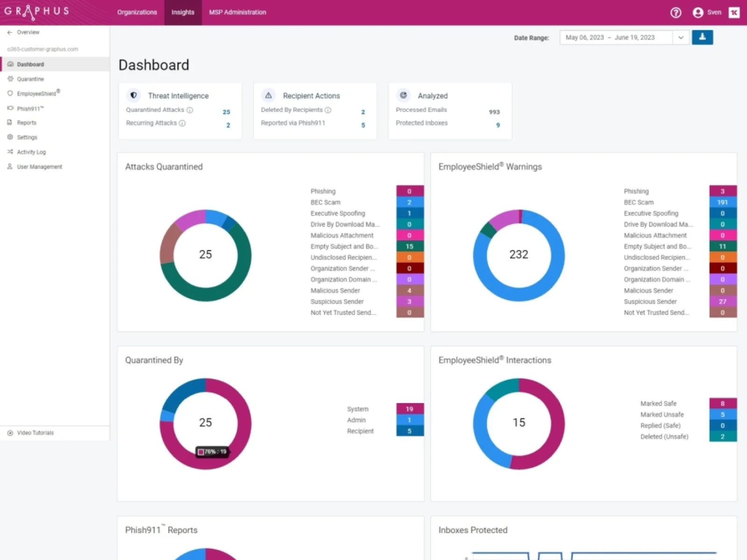This screenshot has width=747, height=560.
Task: Click BEC Scam 191 swatch in EmployeeShield Warnings
Action: pyautogui.click(x=723, y=202)
